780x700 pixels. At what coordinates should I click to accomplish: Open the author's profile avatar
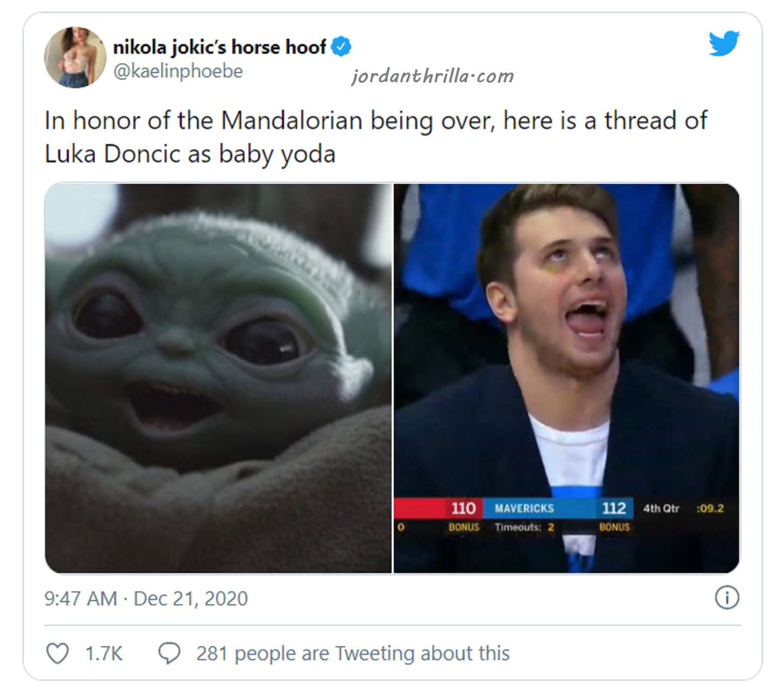(75, 57)
